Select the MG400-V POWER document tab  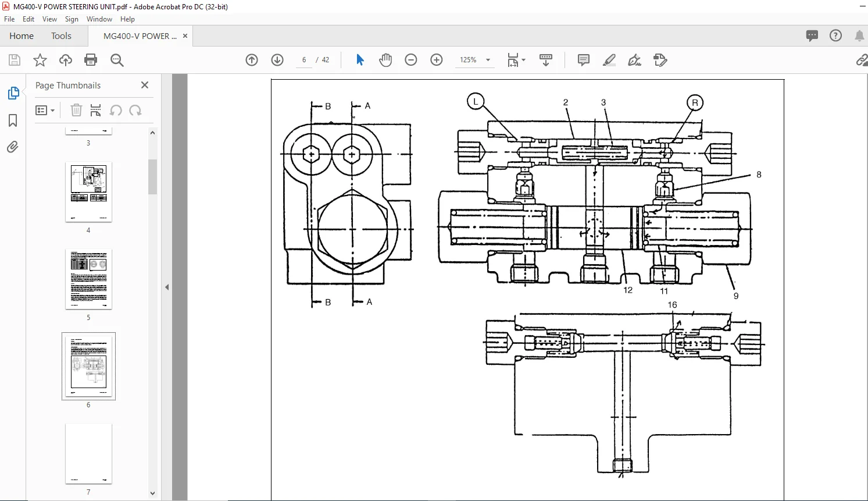point(140,36)
